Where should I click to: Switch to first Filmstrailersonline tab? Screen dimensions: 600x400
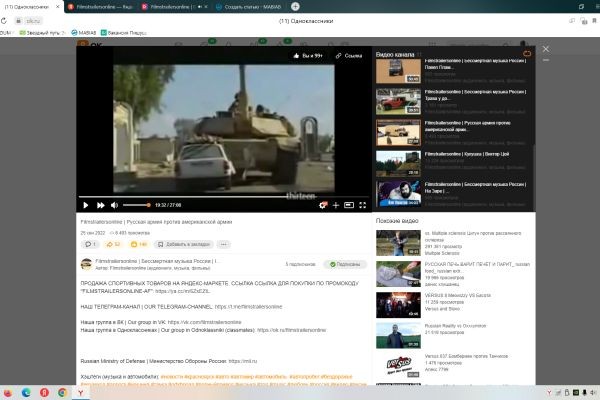click(x=100, y=7)
